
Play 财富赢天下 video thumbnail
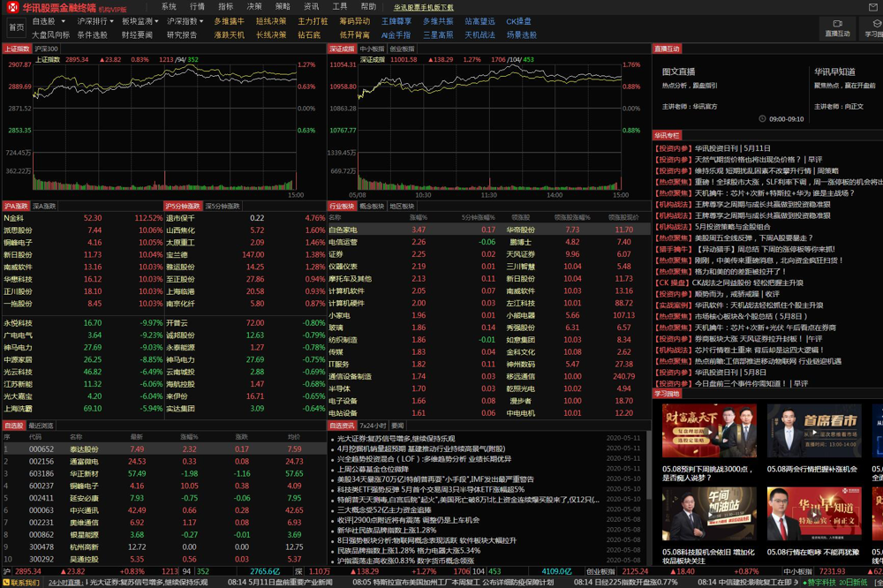[709, 431]
